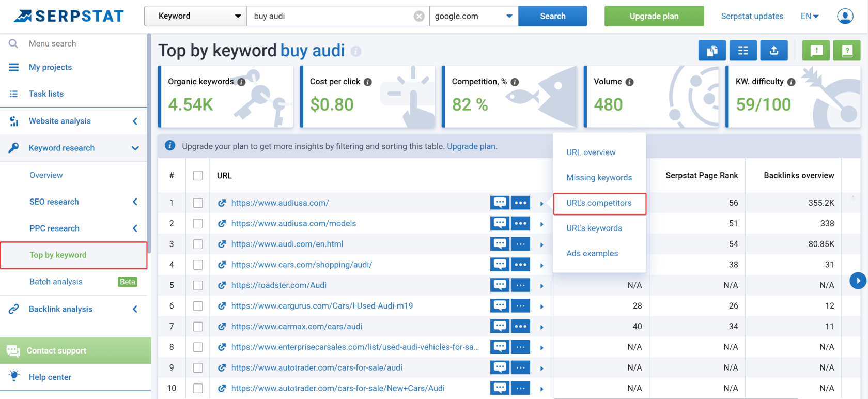Click info icon next to Organic keywords
Screen dimensions: 868x399
click(241, 82)
